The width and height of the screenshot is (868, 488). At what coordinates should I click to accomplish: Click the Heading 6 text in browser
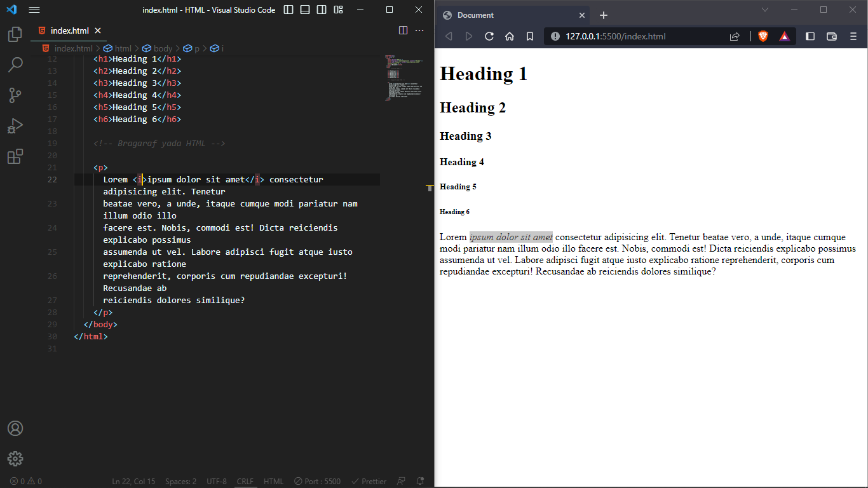(455, 212)
